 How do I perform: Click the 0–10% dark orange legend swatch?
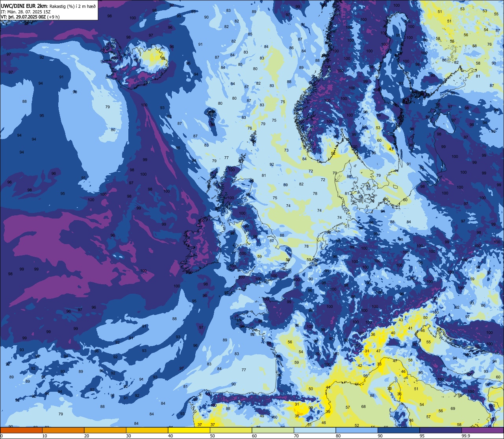point(21,430)
